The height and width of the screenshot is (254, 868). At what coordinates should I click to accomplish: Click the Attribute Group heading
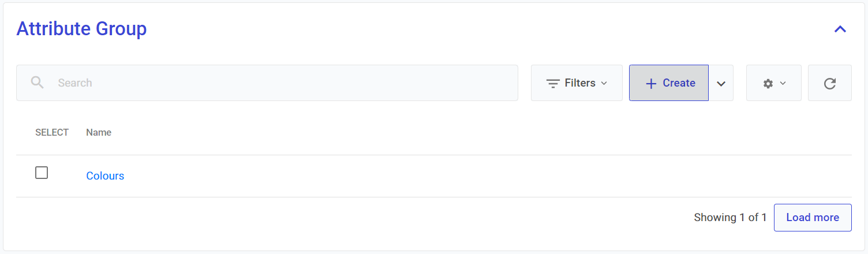[81, 29]
